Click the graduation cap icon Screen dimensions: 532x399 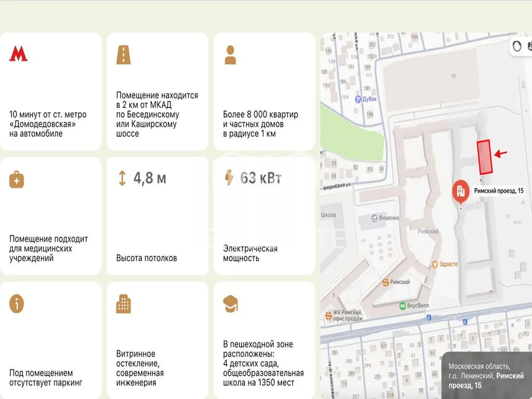tap(230, 303)
